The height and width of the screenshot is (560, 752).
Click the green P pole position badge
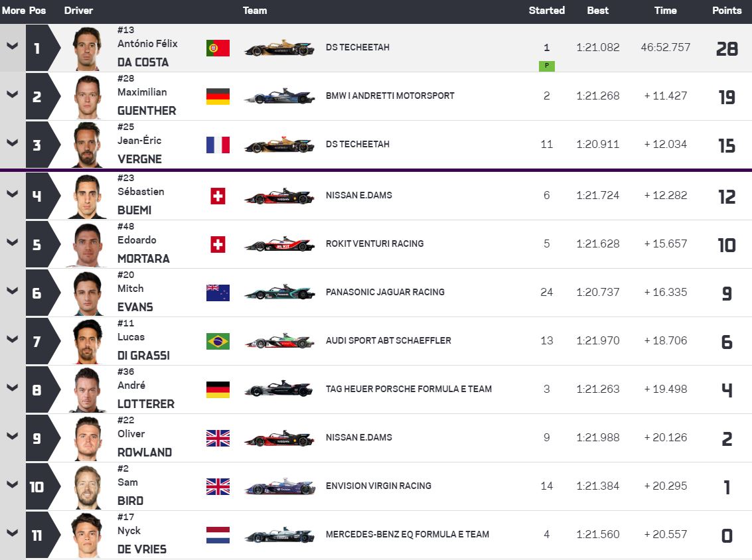(x=547, y=66)
